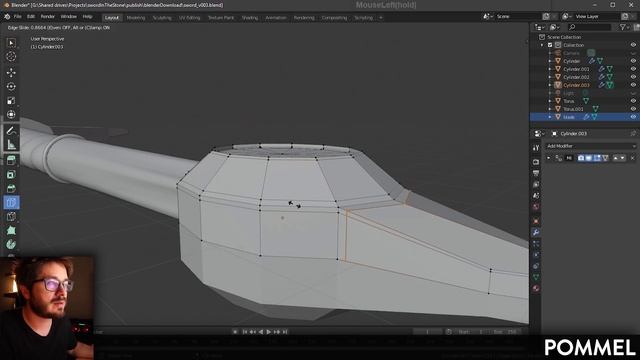Select the Knife tool
The height and width of the screenshot is (360, 640).
click(11, 217)
